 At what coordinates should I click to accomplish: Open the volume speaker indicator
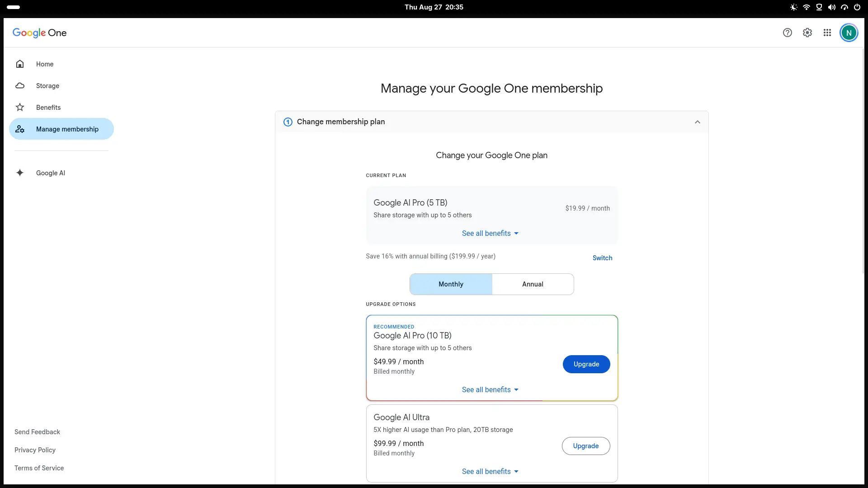pyautogui.click(x=831, y=7)
